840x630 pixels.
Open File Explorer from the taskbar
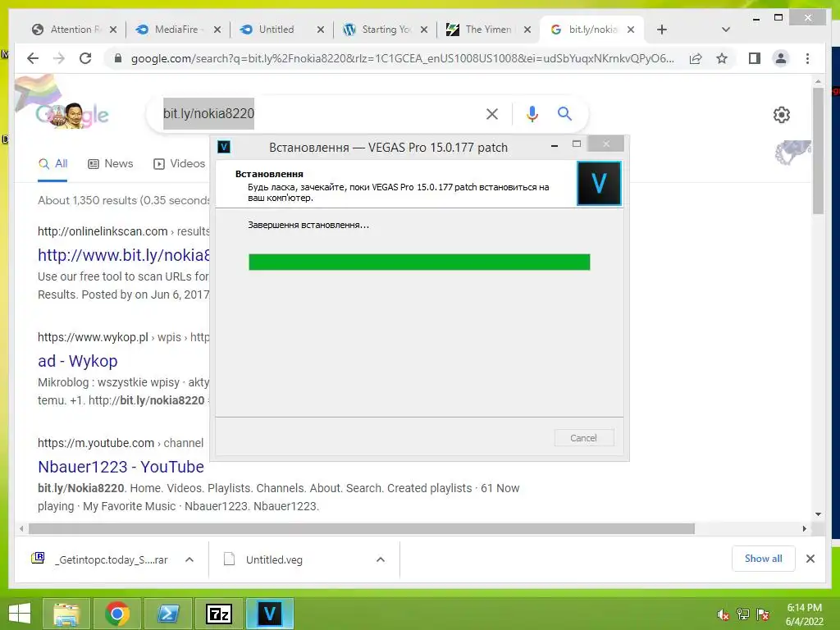tap(66, 614)
